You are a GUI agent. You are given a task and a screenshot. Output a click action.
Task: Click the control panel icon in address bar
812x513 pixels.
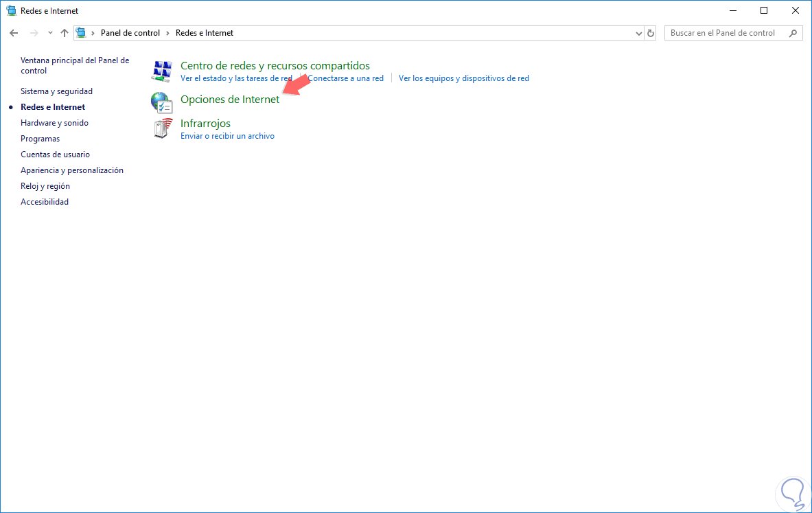tap(81, 33)
